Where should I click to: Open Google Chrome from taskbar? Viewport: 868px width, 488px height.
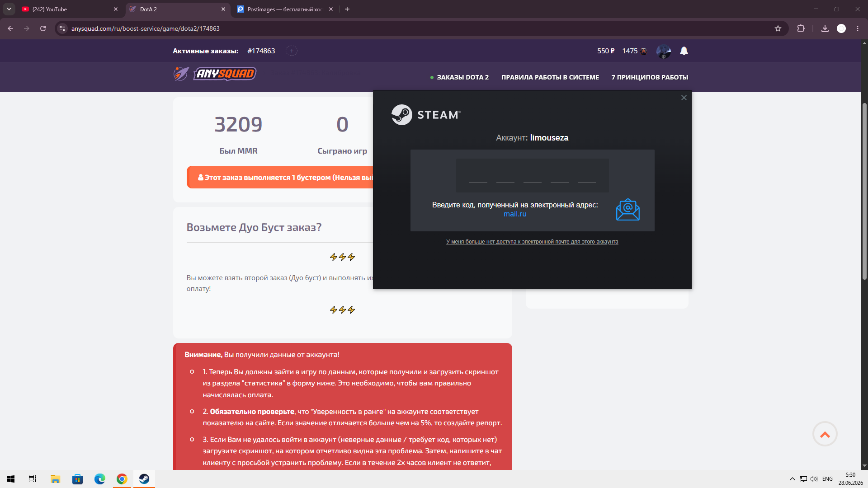pos(122,479)
